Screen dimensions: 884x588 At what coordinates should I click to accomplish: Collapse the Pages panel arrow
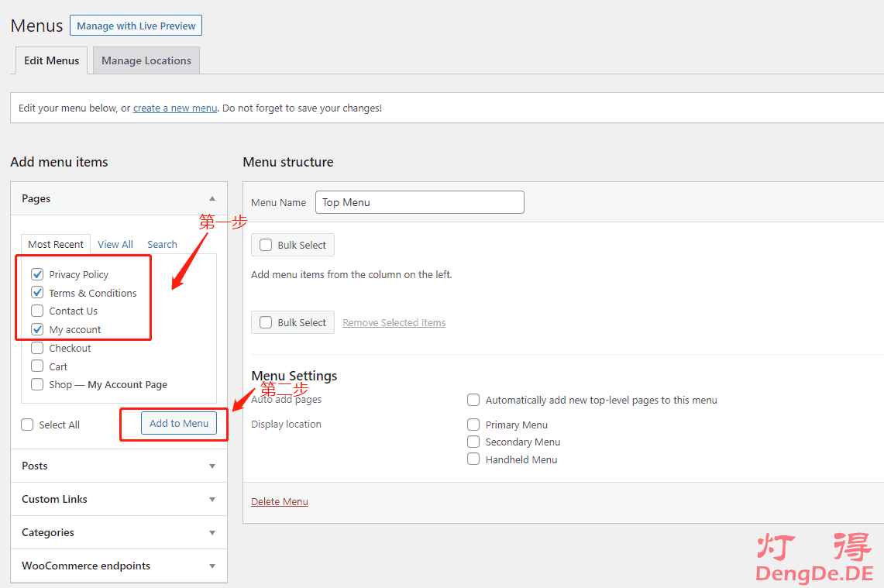click(x=212, y=199)
